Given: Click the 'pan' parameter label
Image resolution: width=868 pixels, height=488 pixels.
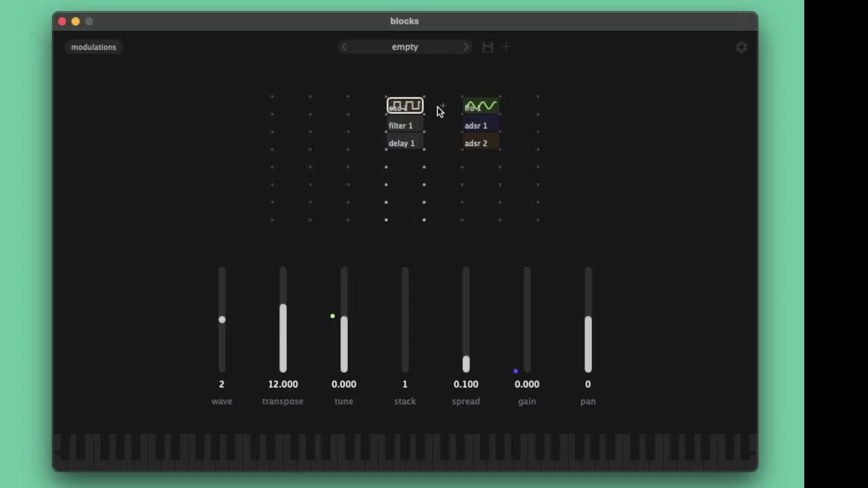Looking at the screenshot, I should (588, 401).
